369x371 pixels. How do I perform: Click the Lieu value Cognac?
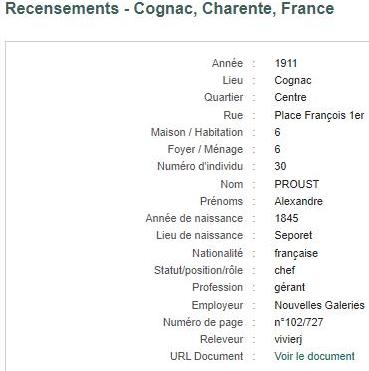293,80
